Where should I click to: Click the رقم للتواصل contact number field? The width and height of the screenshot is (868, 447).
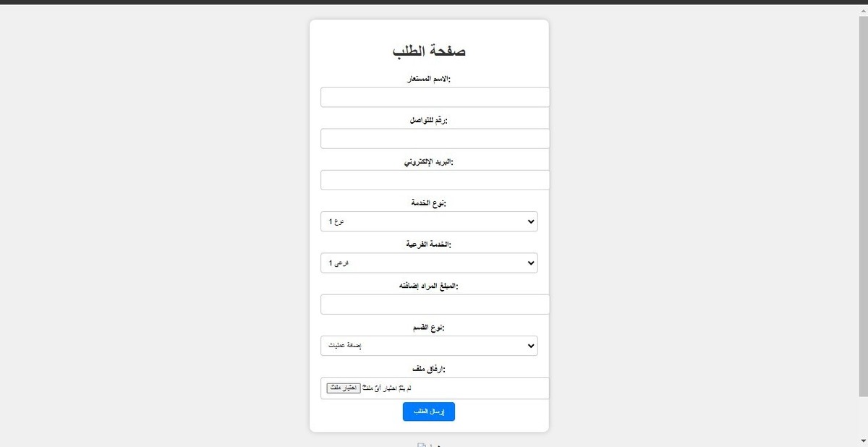(434, 138)
